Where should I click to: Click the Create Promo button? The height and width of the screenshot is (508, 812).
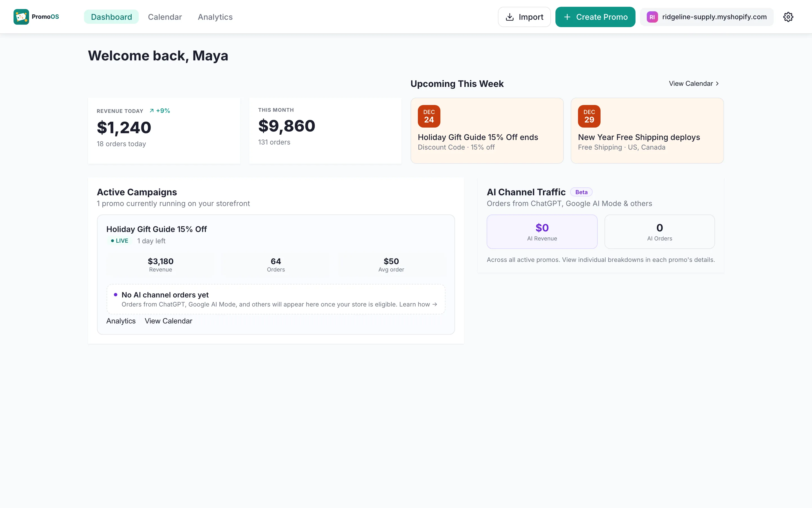coord(595,17)
